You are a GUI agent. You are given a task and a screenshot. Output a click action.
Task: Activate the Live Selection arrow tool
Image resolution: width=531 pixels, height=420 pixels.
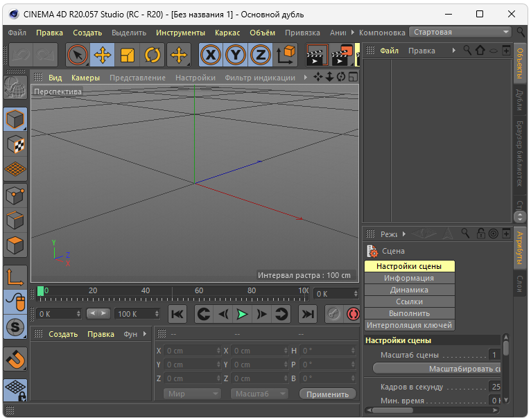(78, 55)
